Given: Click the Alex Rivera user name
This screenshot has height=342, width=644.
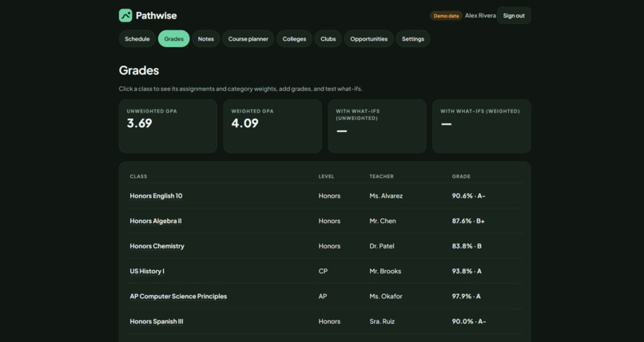Looking at the screenshot, I should 480,16.
